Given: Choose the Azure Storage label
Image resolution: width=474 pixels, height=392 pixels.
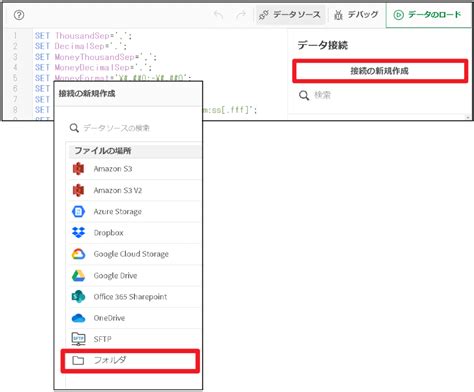Looking at the screenshot, I should 118,212.
